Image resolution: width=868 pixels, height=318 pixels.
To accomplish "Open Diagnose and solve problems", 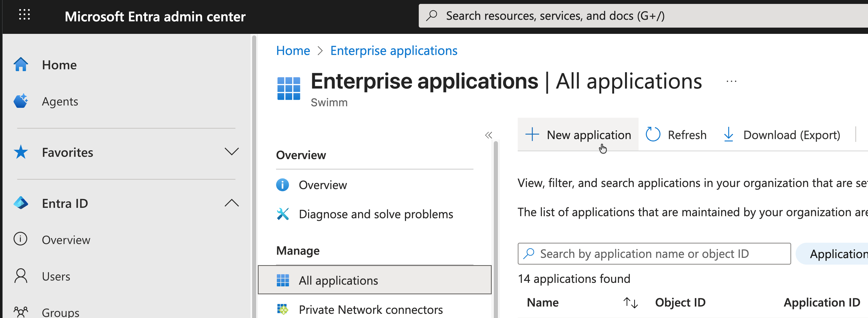I will (x=376, y=214).
